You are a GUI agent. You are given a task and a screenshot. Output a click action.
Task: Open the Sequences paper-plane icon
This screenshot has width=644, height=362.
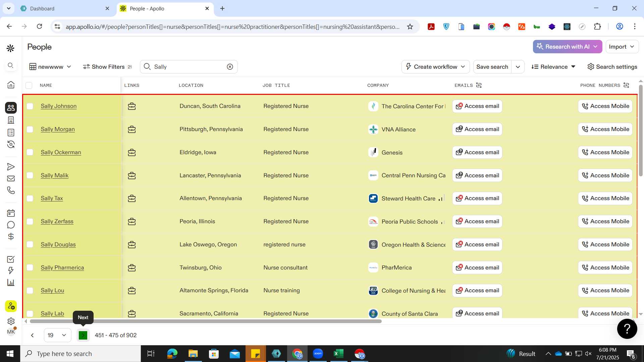11,167
